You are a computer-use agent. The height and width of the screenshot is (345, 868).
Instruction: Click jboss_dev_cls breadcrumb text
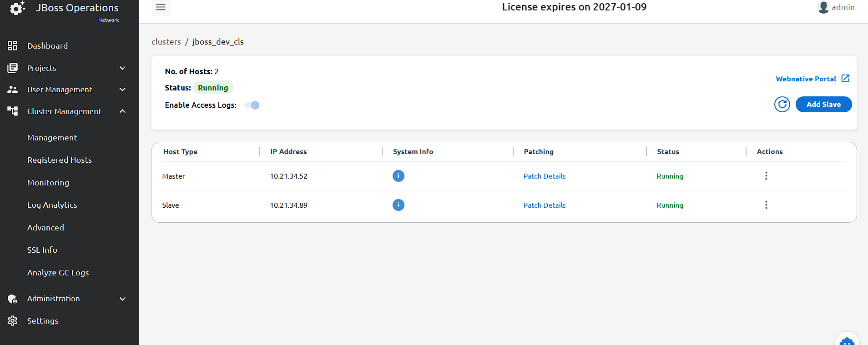tap(218, 41)
